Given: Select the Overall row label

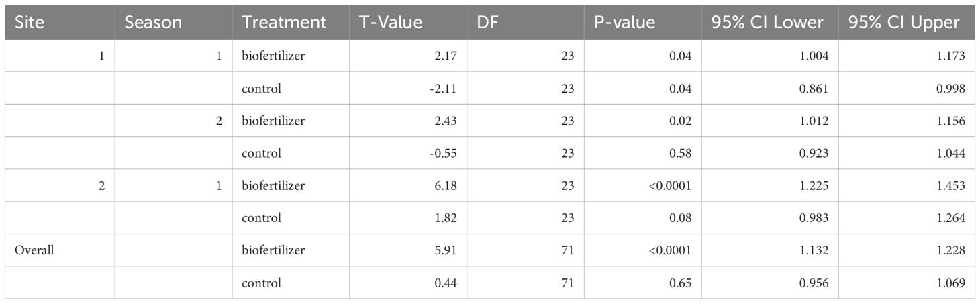Looking at the screenshot, I should click(34, 250).
